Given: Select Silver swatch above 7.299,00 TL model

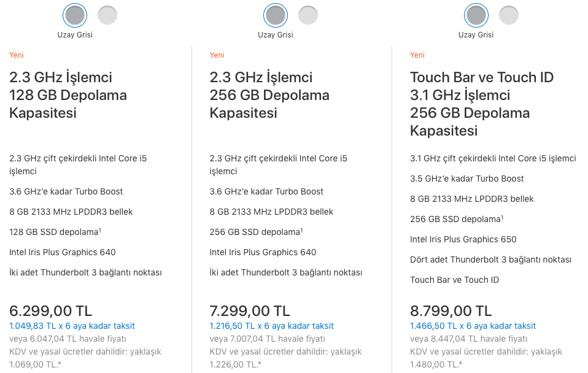Looking at the screenshot, I should point(308,15).
